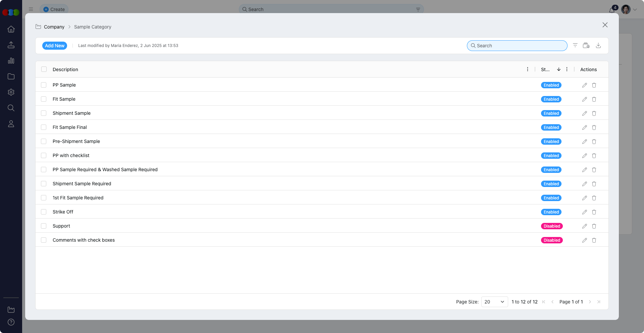Check the Shipment Sample Required row

coord(44,184)
